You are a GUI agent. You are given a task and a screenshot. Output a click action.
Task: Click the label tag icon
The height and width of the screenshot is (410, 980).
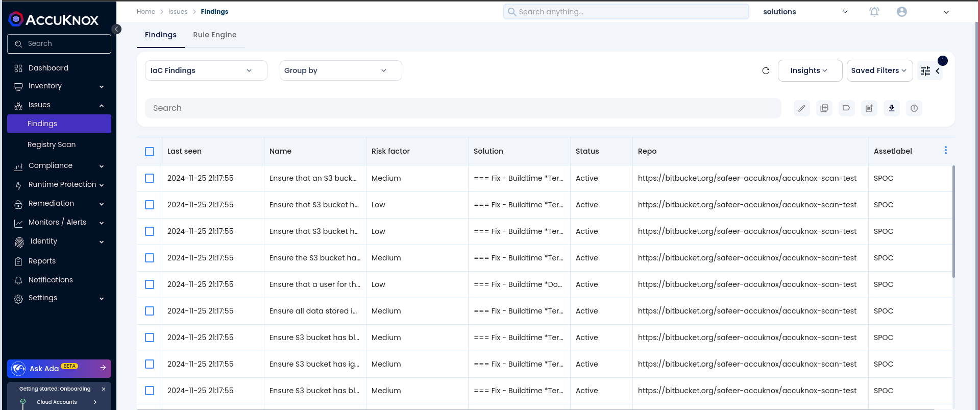pyautogui.click(x=847, y=108)
